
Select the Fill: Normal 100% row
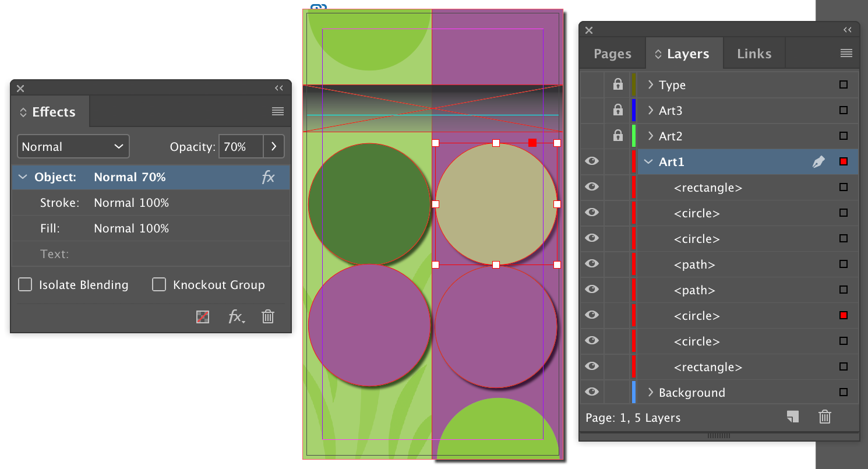click(x=151, y=228)
